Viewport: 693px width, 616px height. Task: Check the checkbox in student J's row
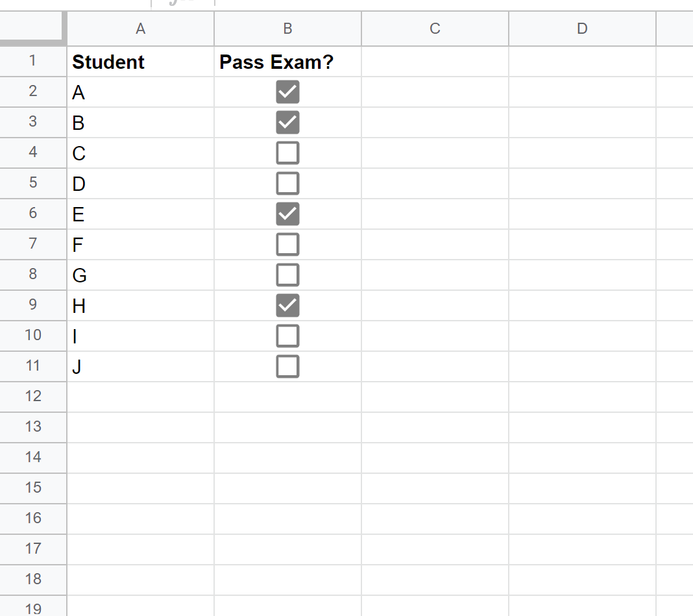click(x=287, y=367)
